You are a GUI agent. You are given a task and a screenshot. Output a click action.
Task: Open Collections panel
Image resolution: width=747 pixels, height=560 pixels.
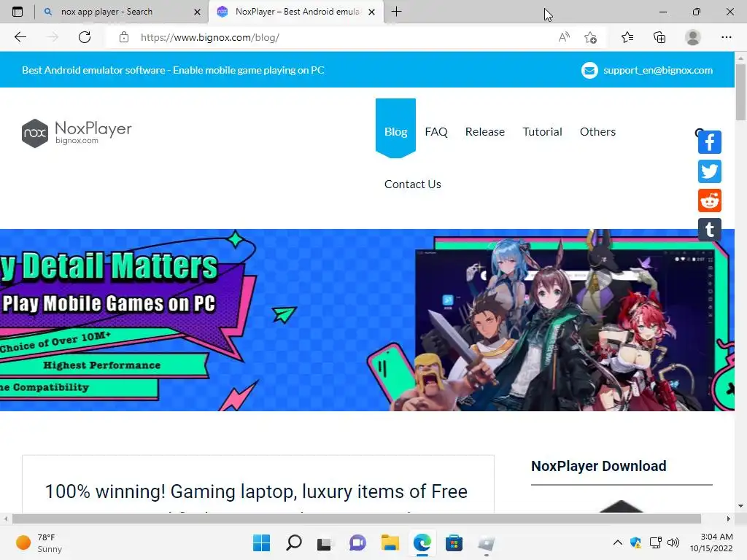coord(659,37)
